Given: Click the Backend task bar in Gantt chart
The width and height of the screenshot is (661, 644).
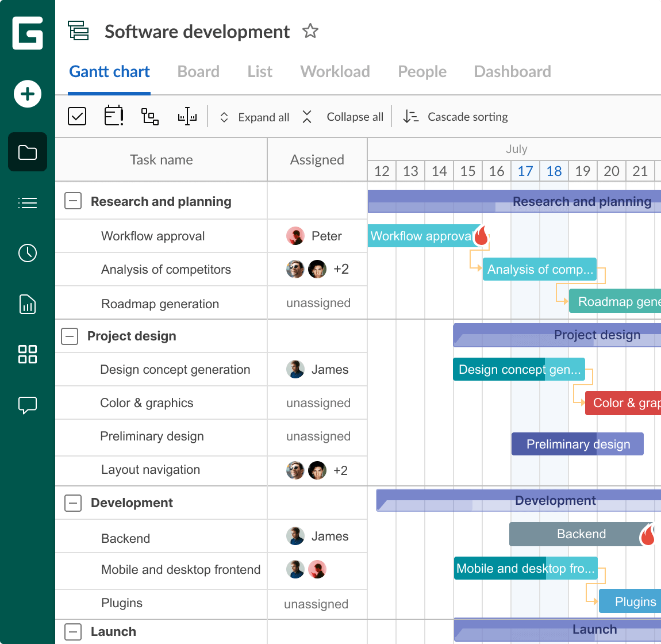Looking at the screenshot, I should tap(581, 534).
